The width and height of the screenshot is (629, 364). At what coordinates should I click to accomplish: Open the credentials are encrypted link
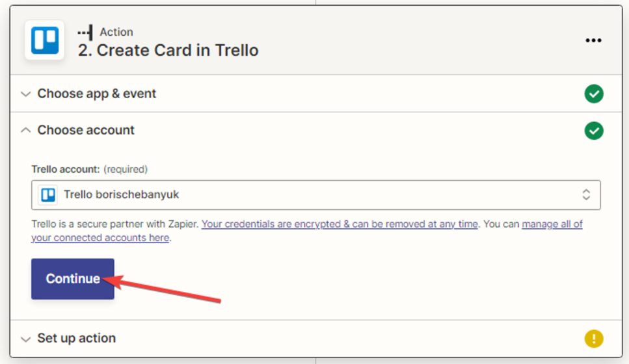click(x=340, y=224)
